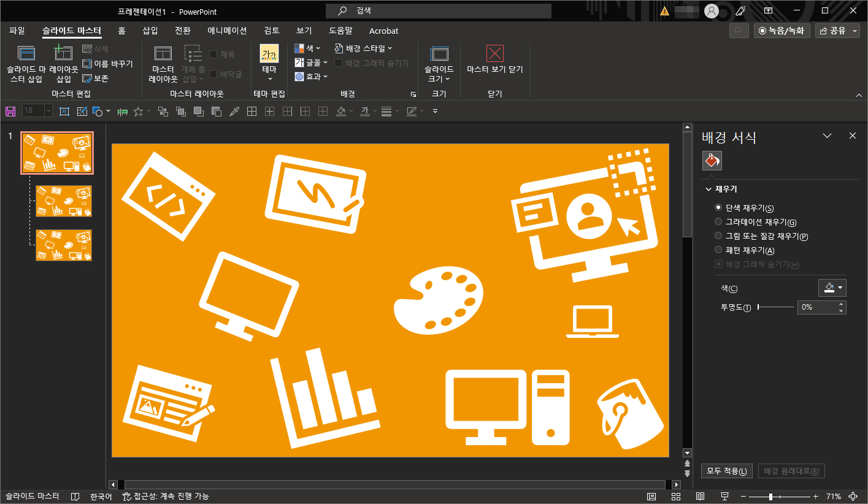This screenshot has height=504, width=868.
Task: Select 그림 또는 질감 채우기 option
Action: tap(718, 236)
